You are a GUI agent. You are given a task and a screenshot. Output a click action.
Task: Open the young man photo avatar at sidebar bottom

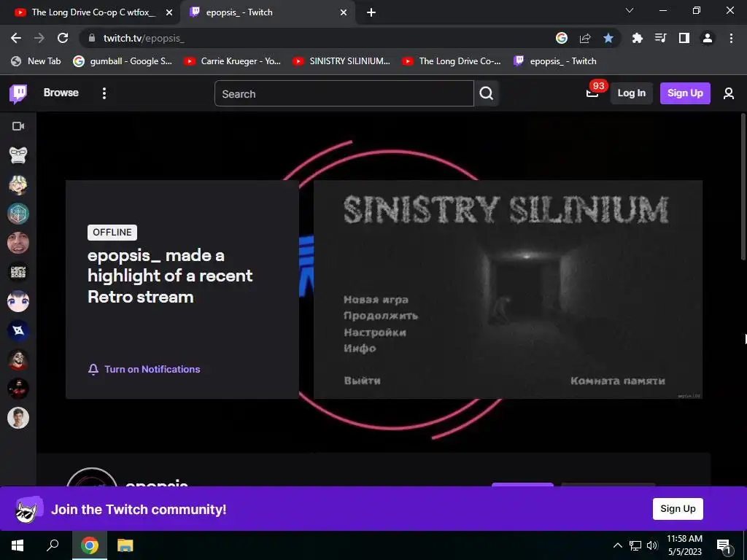click(x=18, y=418)
